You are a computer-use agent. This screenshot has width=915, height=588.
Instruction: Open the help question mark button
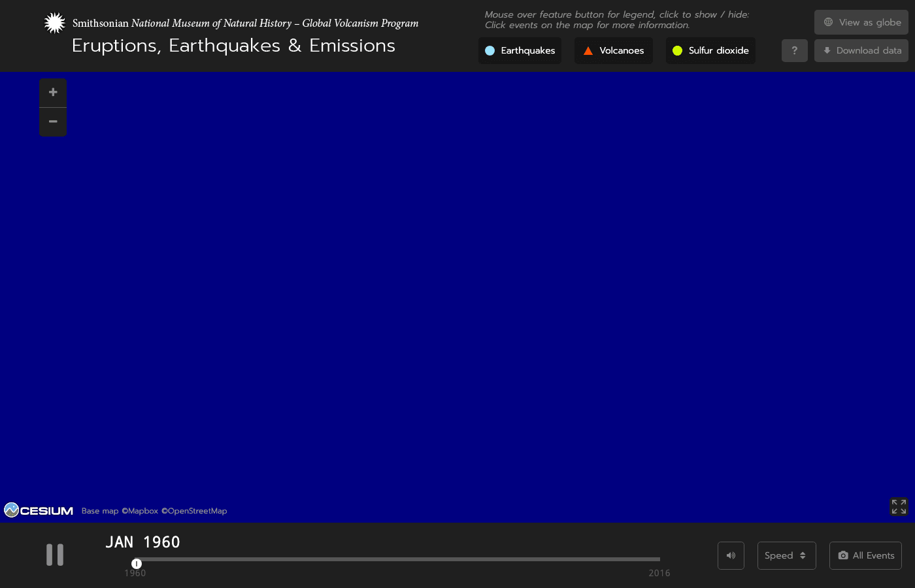pyautogui.click(x=794, y=50)
